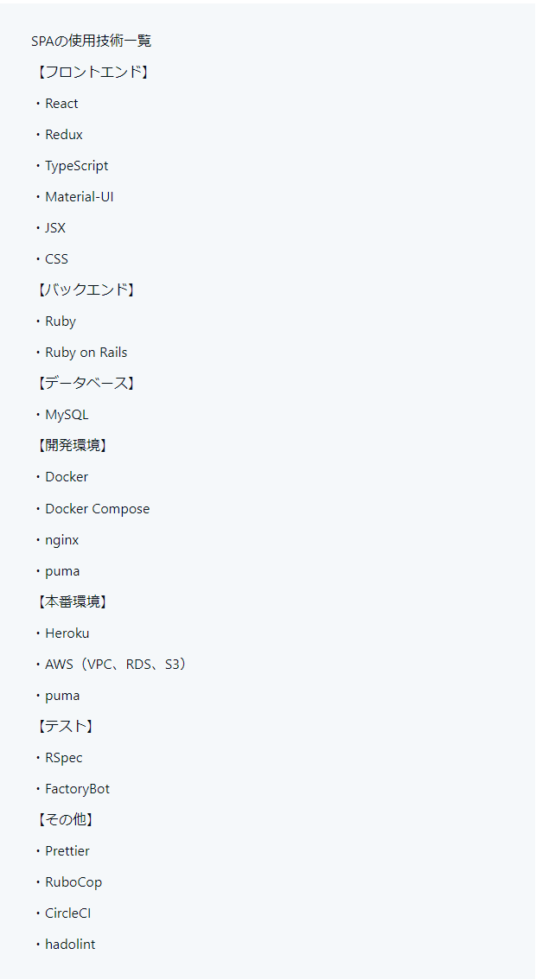Select the Ruby on Rails entry
This screenshot has width=536, height=980.
click(x=86, y=353)
